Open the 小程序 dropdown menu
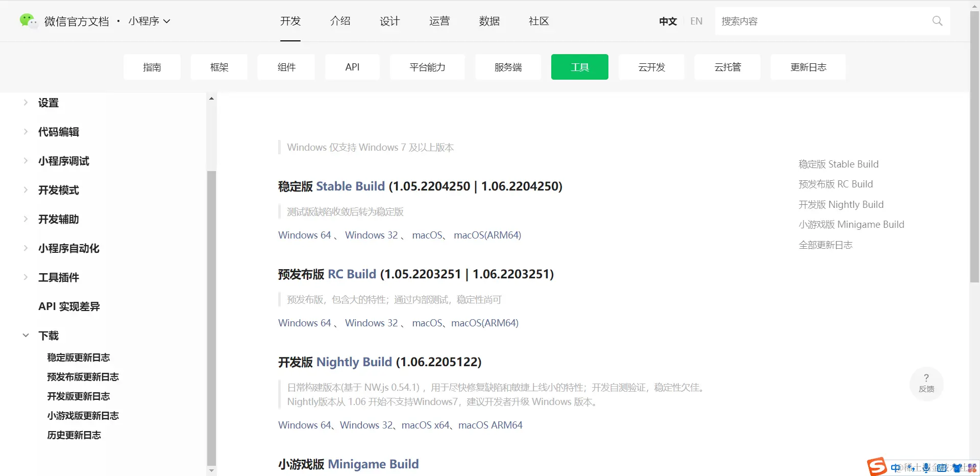Image resolution: width=980 pixels, height=476 pixels. tap(149, 21)
